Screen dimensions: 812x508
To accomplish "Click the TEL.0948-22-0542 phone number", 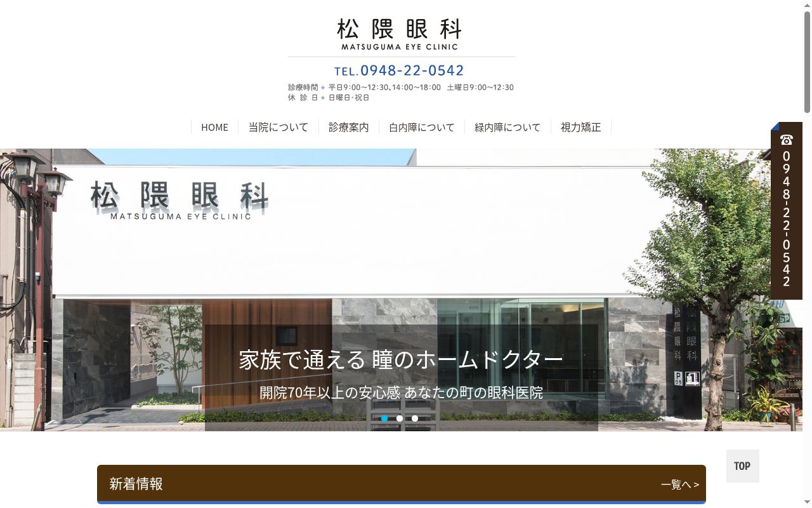I will pyautogui.click(x=400, y=70).
